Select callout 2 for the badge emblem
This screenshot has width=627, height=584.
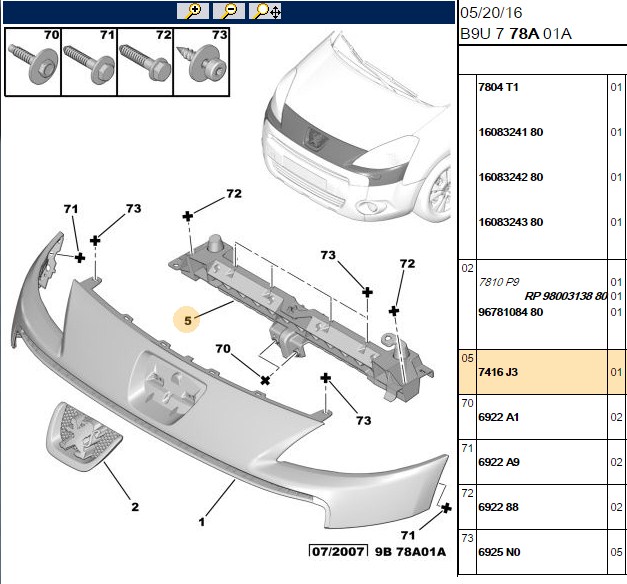click(x=135, y=507)
